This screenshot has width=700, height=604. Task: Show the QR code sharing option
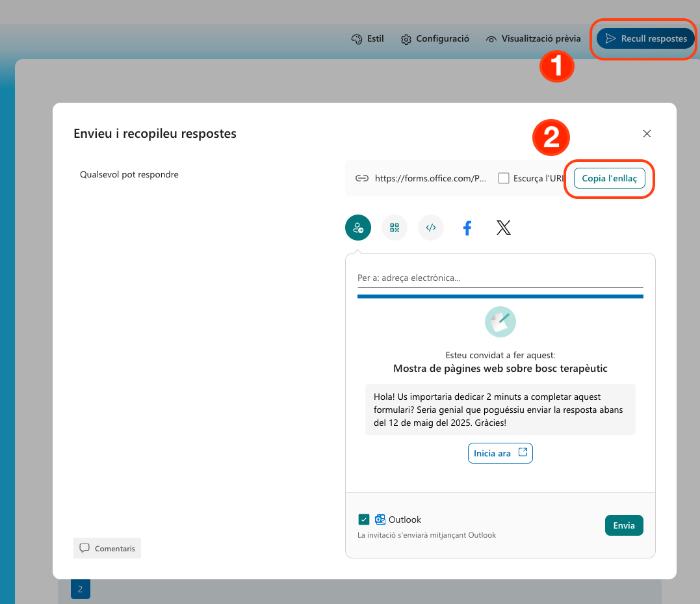click(394, 228)
